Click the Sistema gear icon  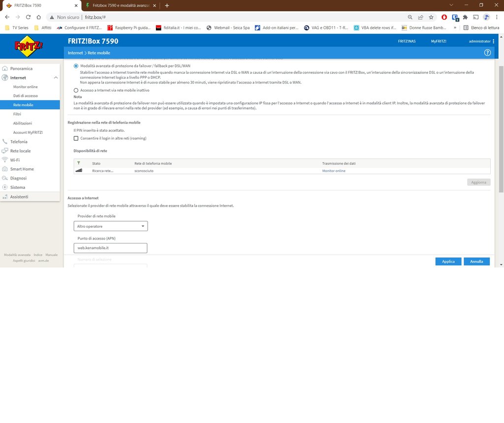click(5, 187)
